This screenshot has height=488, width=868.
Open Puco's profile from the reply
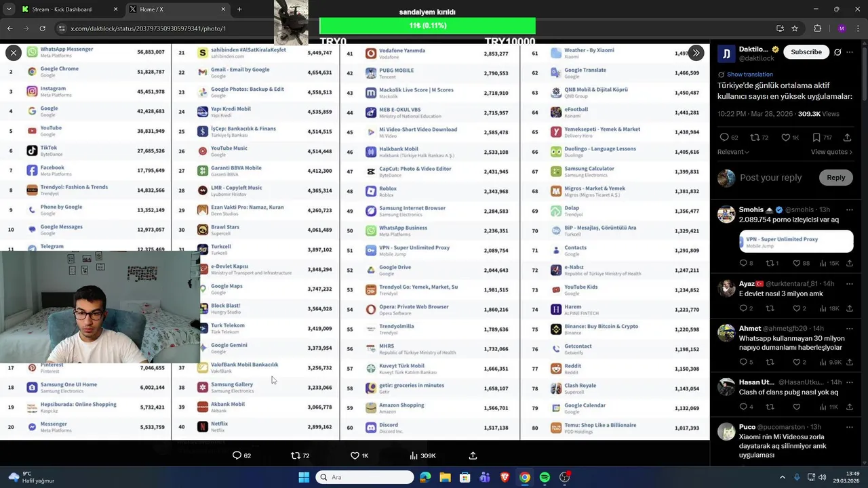pos(747,427)
